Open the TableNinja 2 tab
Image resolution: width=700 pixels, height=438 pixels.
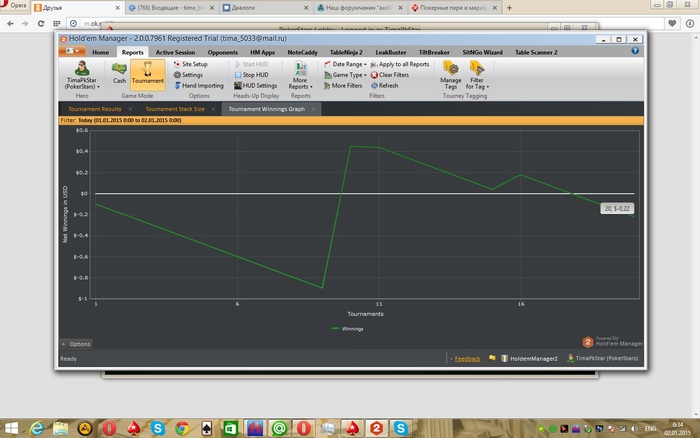click(346, 52)
